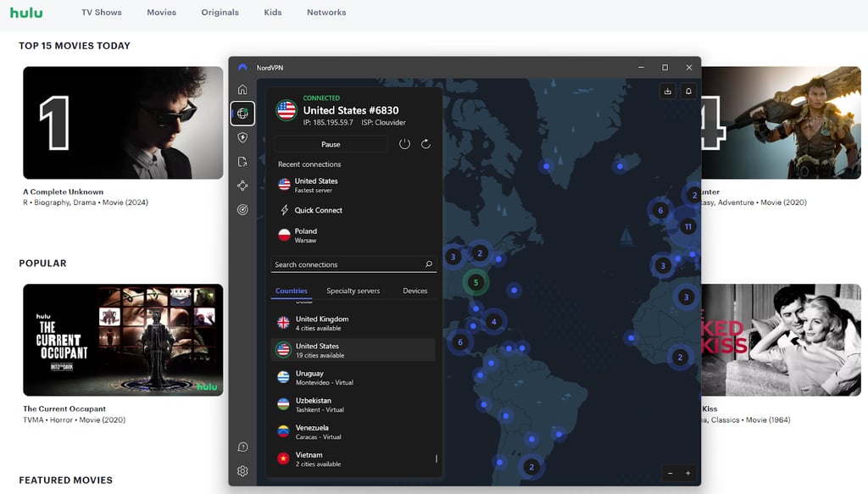Open A Complete Unknown movie thumbnail
The image size is (868, 494).
pyautogui.click(x=123, y=123)
